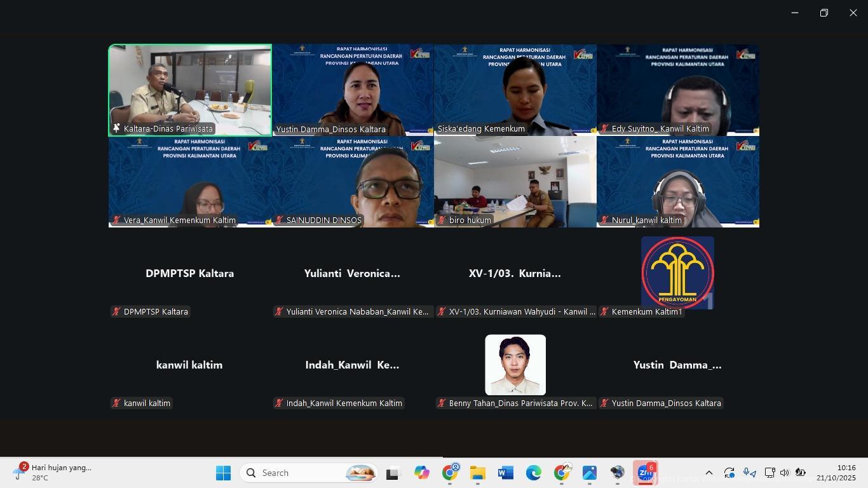Select Benny Tahan's profile photo tile
868x488 pixels.
point(515,365)
